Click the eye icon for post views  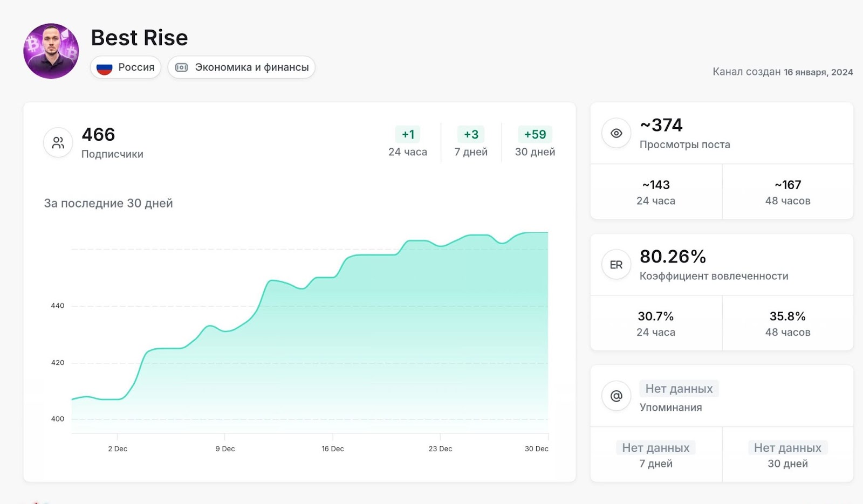coord(617,133)
